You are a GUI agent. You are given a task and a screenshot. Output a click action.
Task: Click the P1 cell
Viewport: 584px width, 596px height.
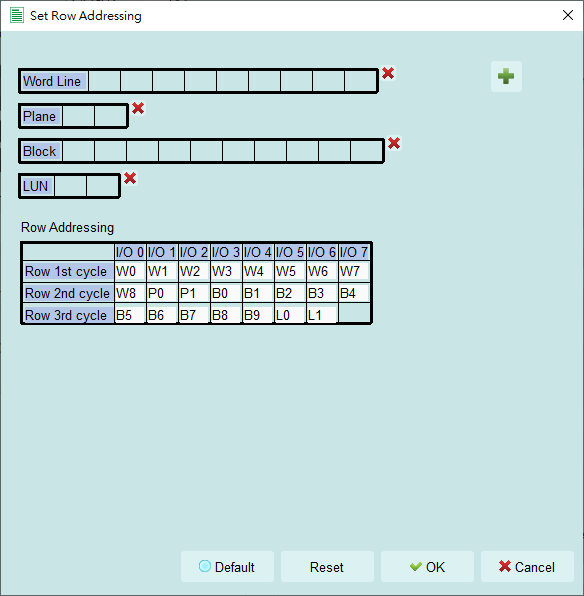click(194, 293)
